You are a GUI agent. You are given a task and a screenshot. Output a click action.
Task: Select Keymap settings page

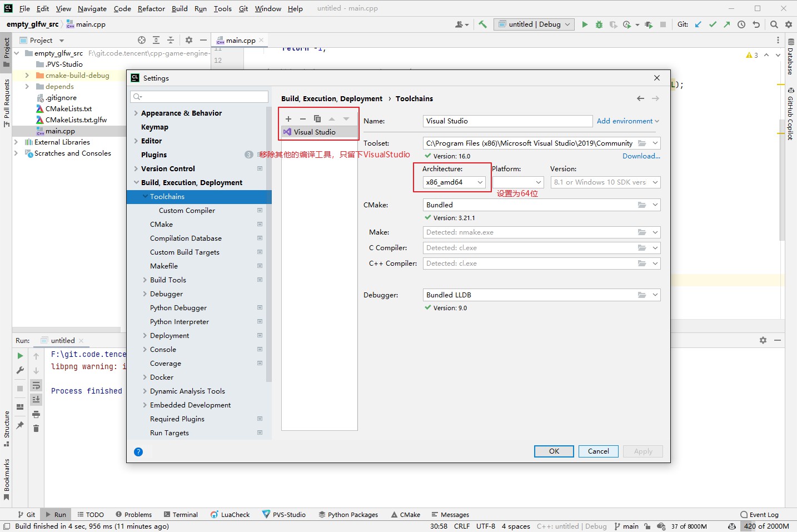(x=155, y=127)
